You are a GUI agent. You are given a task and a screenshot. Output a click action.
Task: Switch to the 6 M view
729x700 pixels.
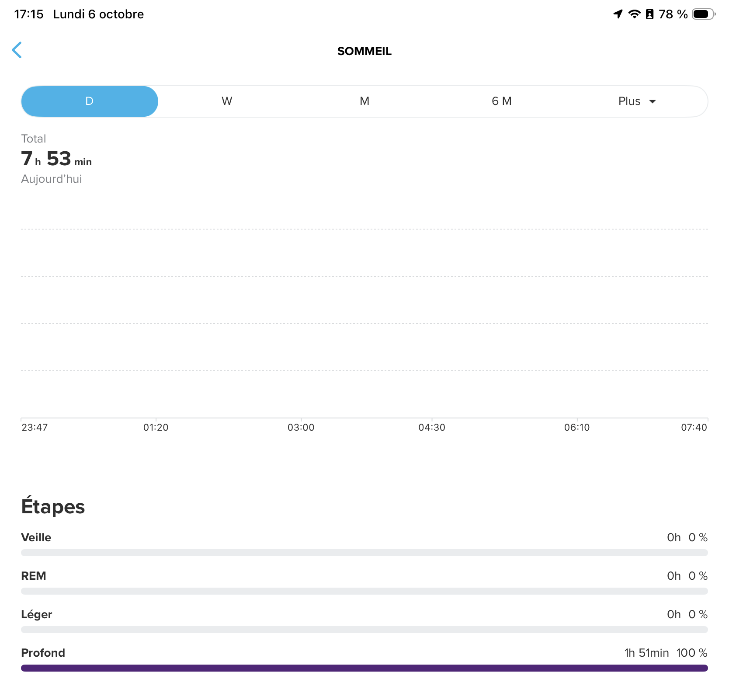(x=501, y=101)
